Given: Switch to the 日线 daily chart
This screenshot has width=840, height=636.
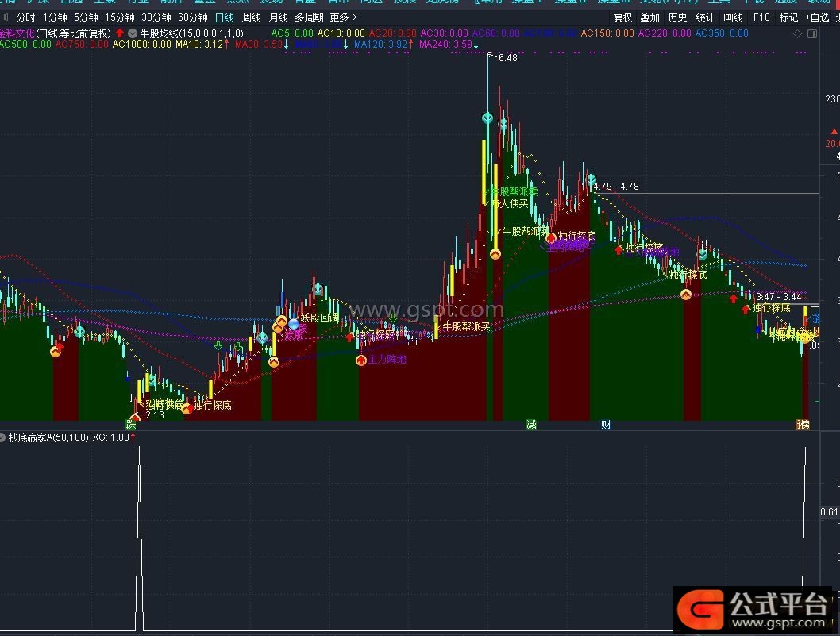Looking at the screenshot, I should pos(224,17).
